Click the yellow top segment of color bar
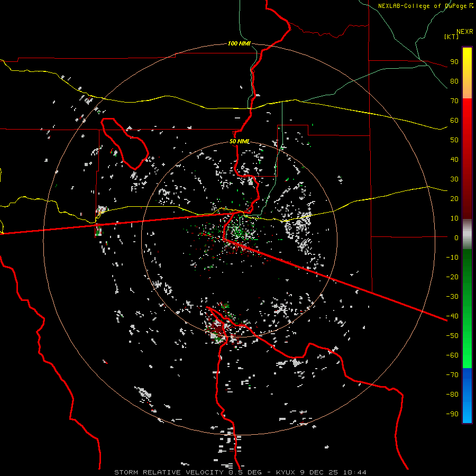Viewport: 476px width, 476px height. [x=467, y=73]
